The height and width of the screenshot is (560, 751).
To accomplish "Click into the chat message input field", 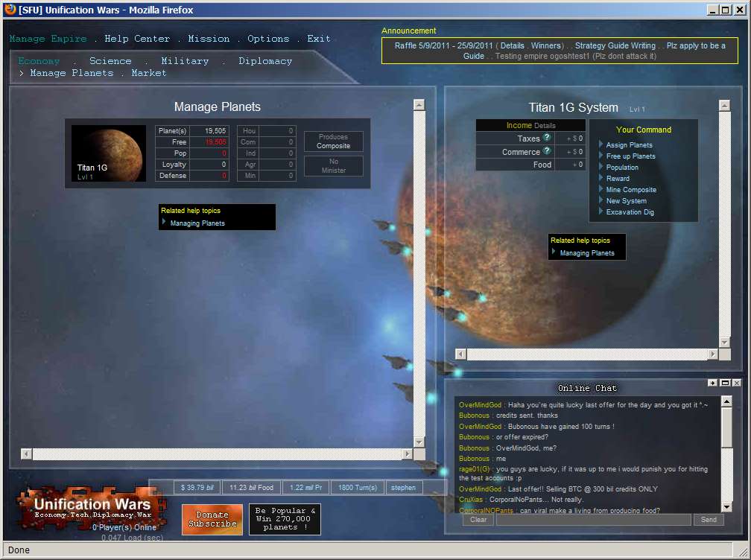I will 593,520.
